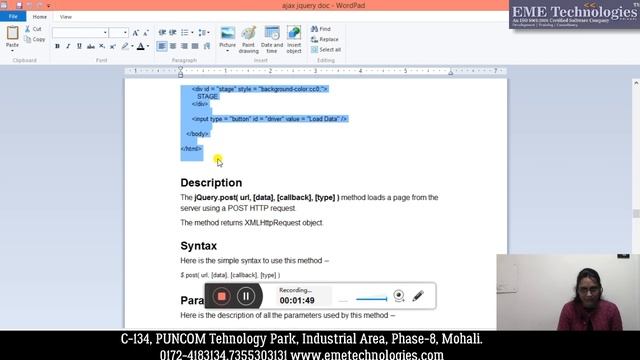Decrease the paragraph indent
The height and width of the screenshot is (360, 640).
click(x=162, y=33)
